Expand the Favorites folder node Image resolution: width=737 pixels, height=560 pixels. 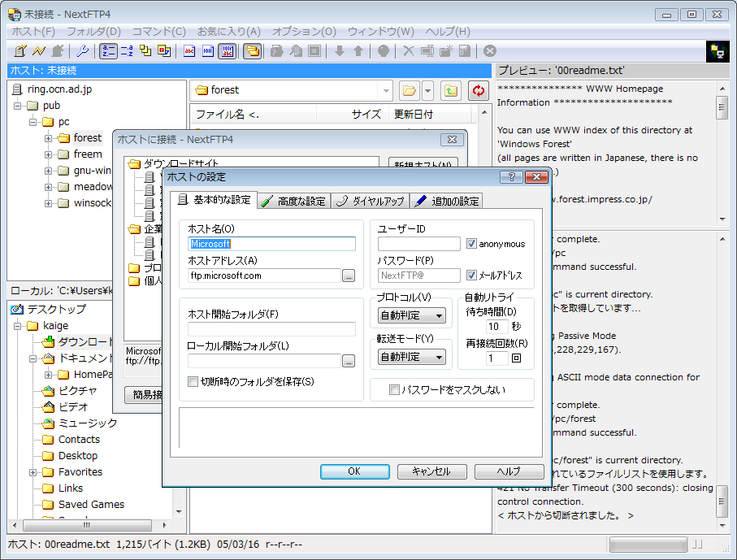pos(33,472)
